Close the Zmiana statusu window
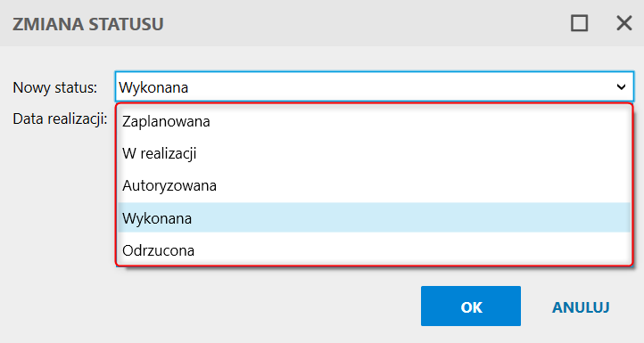The image size is (644, 343). coord(623,23)
